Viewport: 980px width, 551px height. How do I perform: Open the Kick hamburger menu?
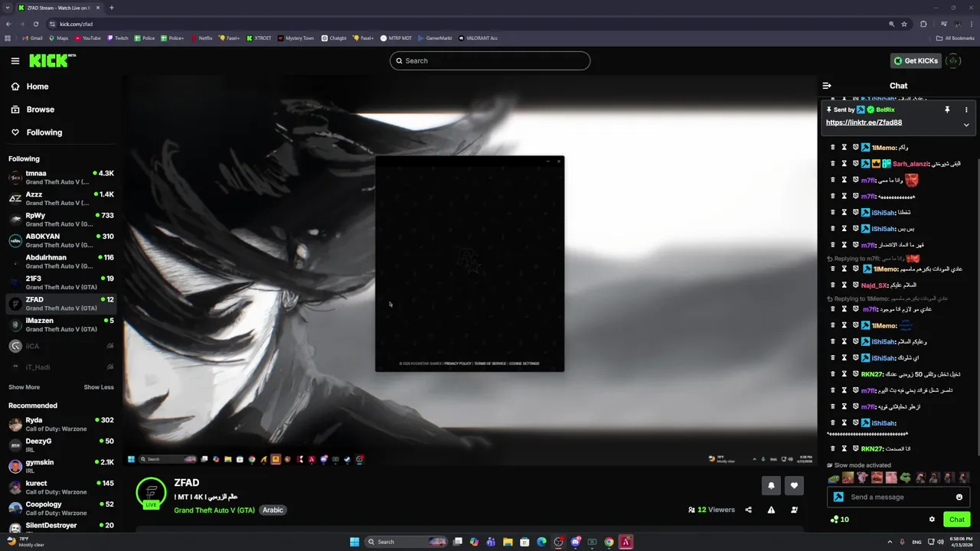15,60
